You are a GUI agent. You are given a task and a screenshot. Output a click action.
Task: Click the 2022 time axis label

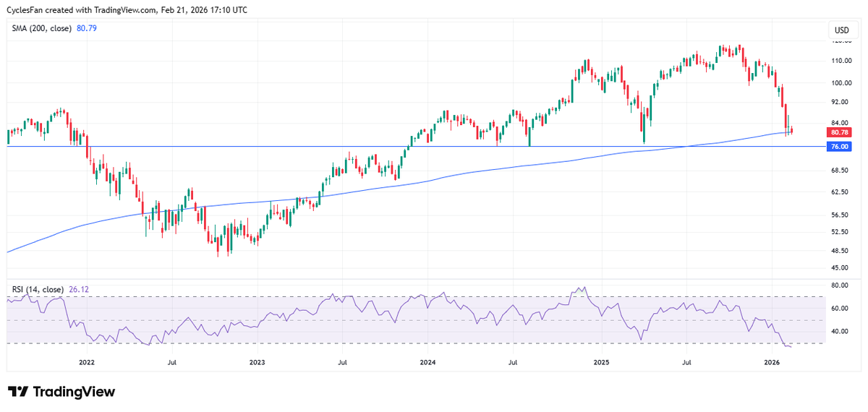click(87, 361)
